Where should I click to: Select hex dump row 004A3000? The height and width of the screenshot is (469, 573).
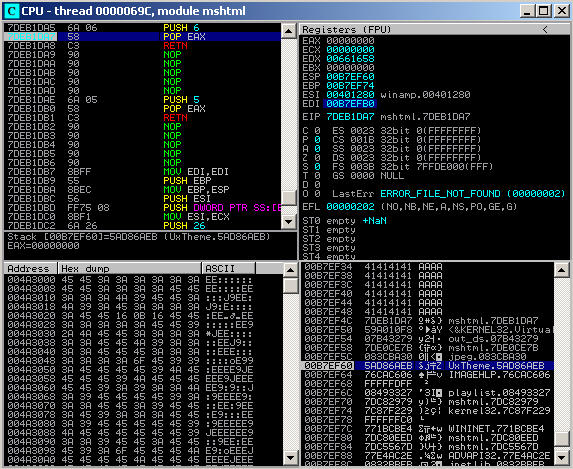point(144,280)
